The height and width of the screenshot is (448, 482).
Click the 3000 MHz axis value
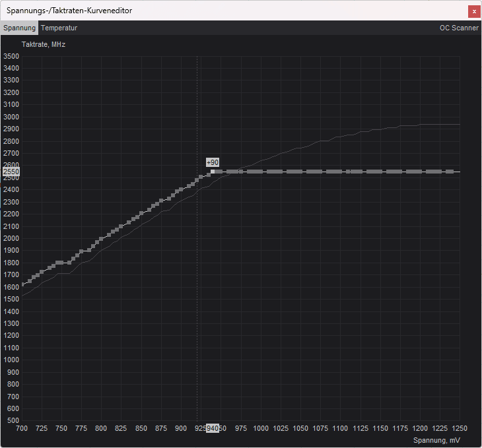(11, 117)
